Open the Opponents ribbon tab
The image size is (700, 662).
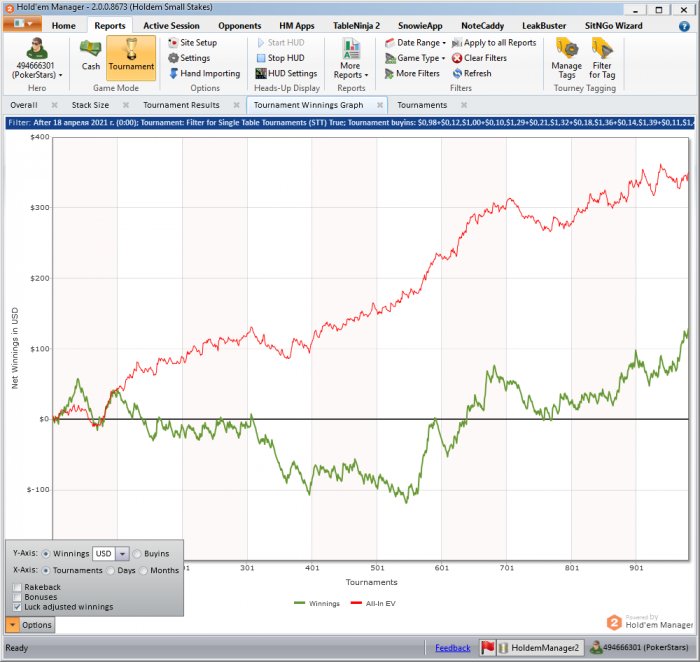[239, 26]
